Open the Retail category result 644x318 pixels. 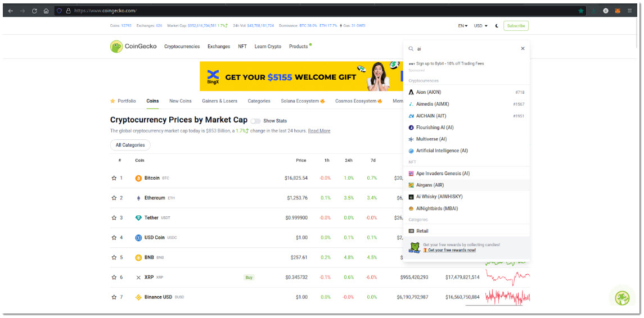tap(466, 231)
